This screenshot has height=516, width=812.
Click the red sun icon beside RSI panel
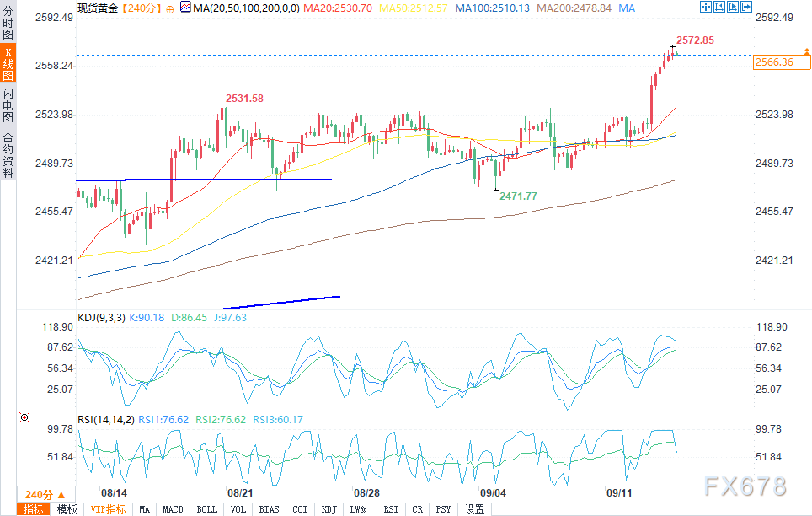[x=24, y=417]
